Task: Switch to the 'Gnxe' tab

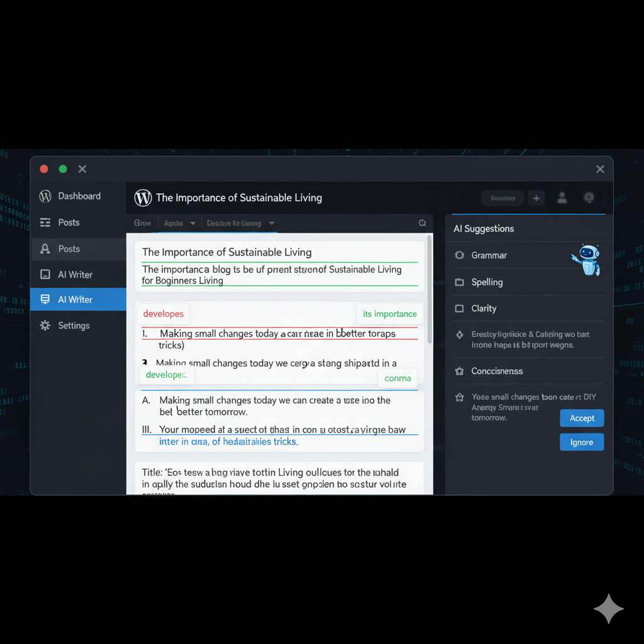Action: pos(142,223)
